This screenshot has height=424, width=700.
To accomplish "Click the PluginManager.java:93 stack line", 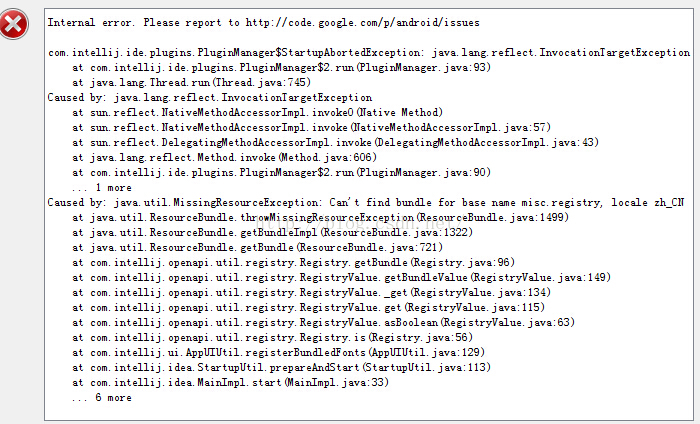I will [281, 67].
